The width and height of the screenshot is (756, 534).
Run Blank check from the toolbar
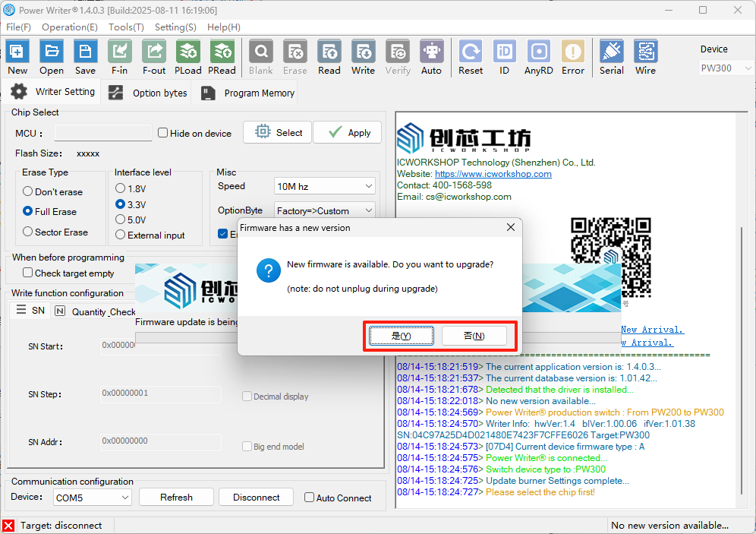click(261, 57)
